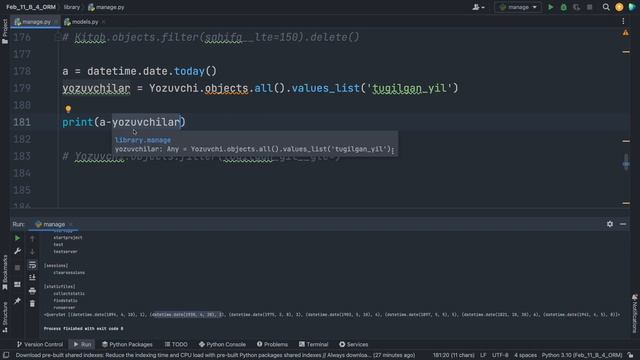This screenshot has width=640, height=360.
Task: Open the Services tool window
Action: point(353,344)
